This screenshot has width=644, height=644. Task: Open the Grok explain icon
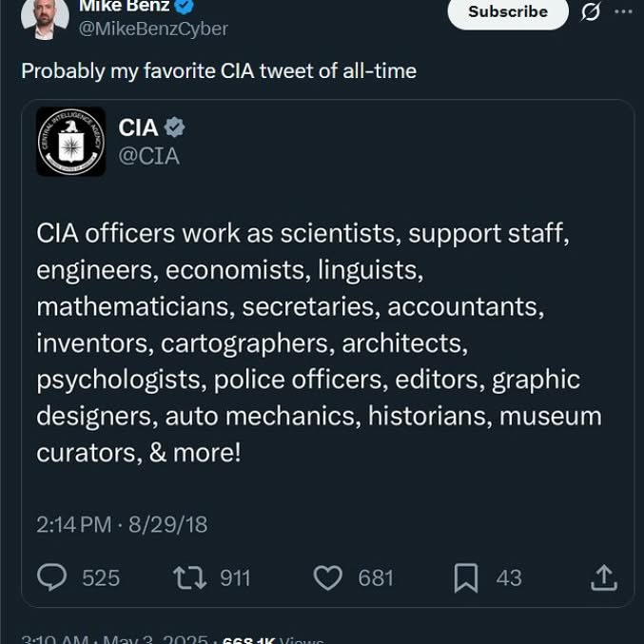tap(590, 11)
